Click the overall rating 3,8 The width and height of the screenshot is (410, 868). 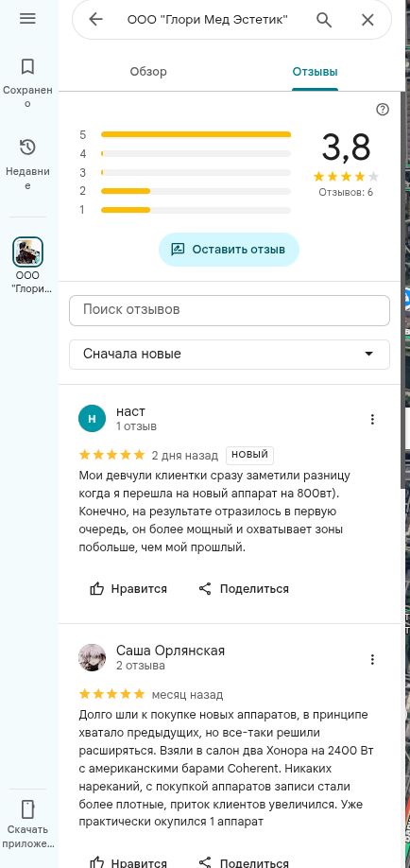(x=346, y=148)
